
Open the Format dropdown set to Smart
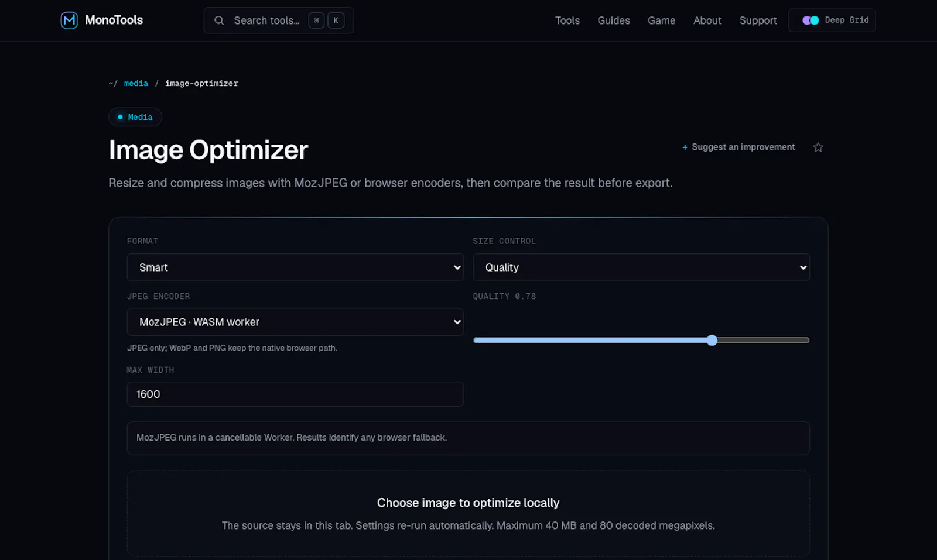click(x=295, y=267)
